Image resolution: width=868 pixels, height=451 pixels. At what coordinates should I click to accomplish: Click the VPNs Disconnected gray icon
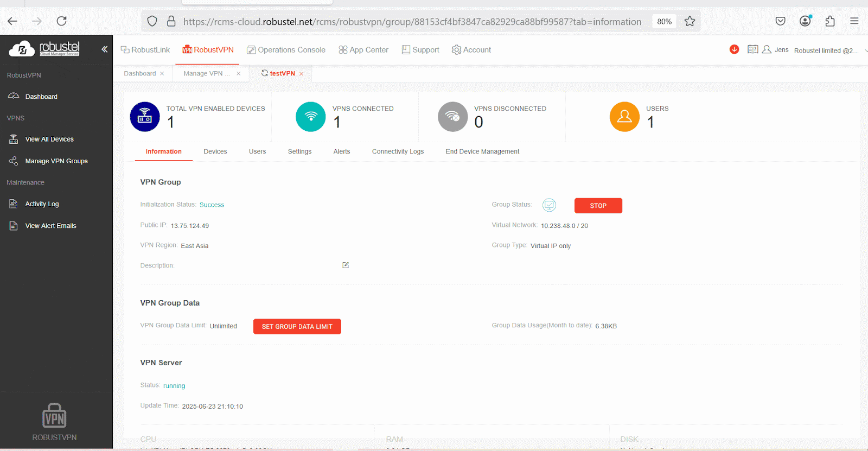(452, 117)
